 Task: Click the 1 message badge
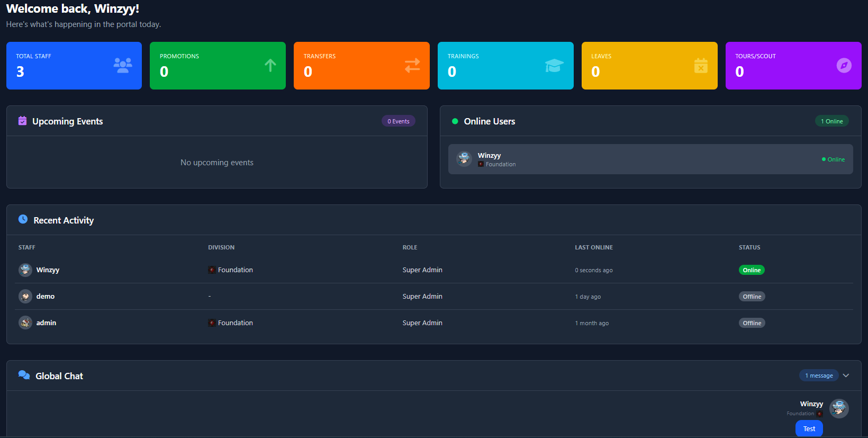[819, 376]
